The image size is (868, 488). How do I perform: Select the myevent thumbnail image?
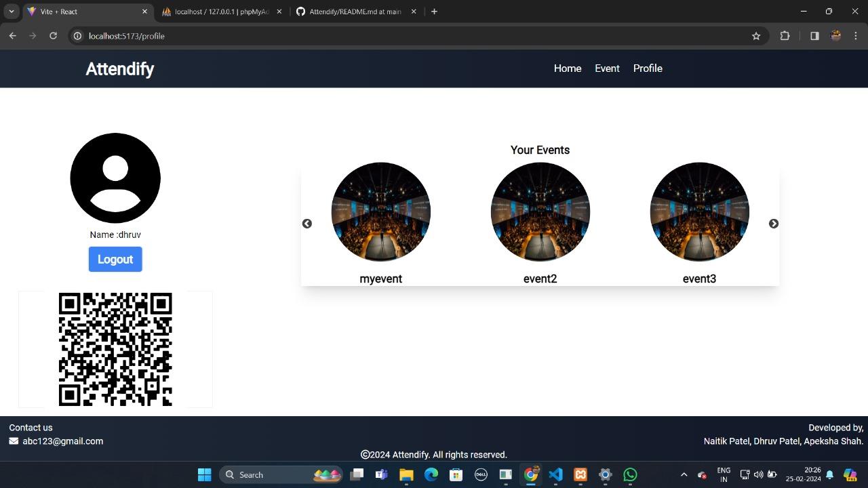(381, 212)
